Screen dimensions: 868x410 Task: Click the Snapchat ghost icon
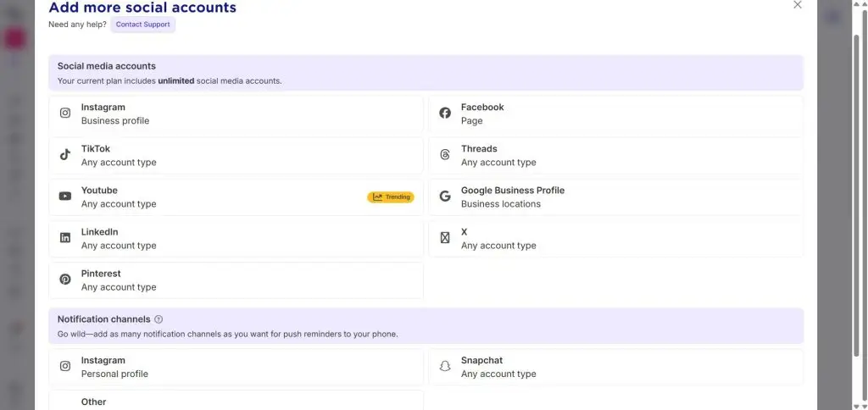[445, 366]
